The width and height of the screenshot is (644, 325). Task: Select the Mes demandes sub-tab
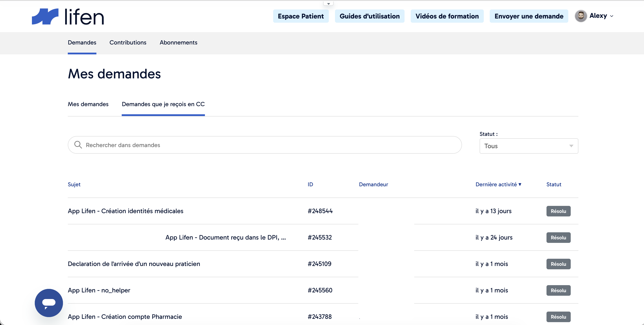pos(88,104)
